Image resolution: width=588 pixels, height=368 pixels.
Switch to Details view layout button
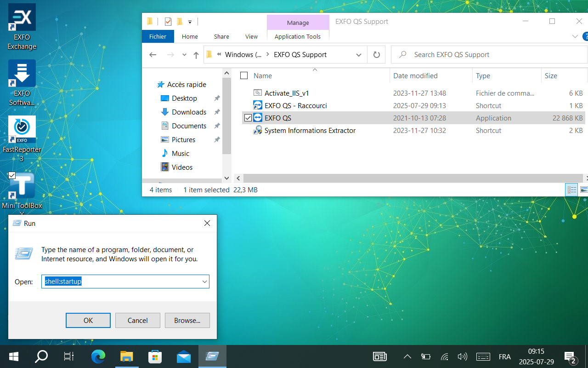(571, 190)
